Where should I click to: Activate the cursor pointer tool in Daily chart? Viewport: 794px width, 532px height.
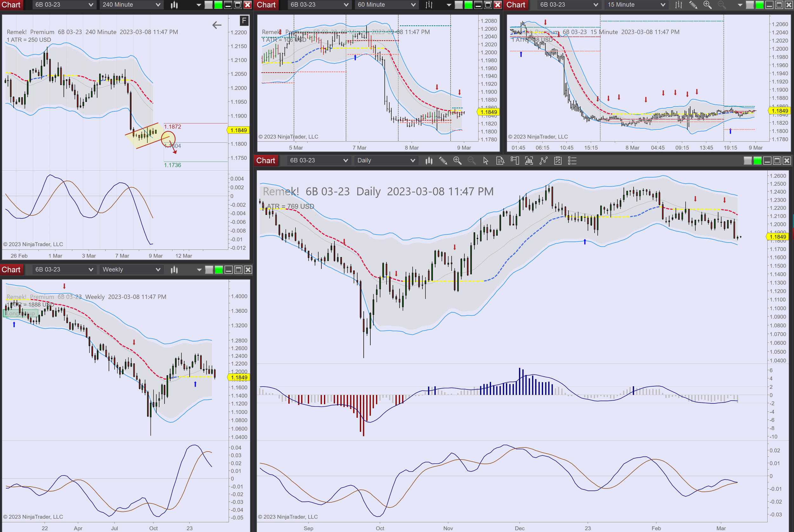(485, 161)
